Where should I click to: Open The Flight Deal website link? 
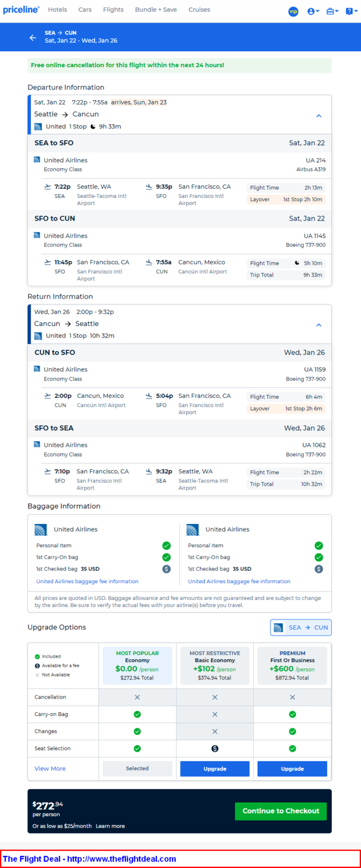89,859
